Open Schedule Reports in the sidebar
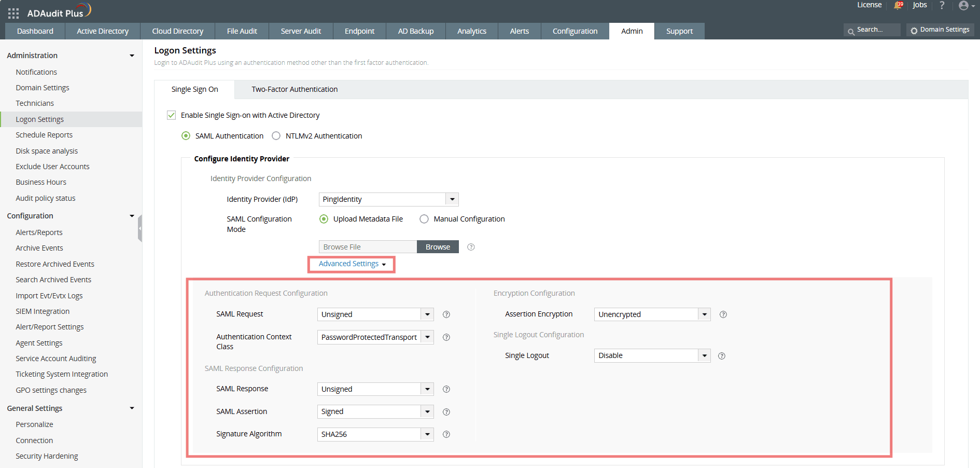Image resolution: width=980 pixels, height=468 pixels. [44, 134]
